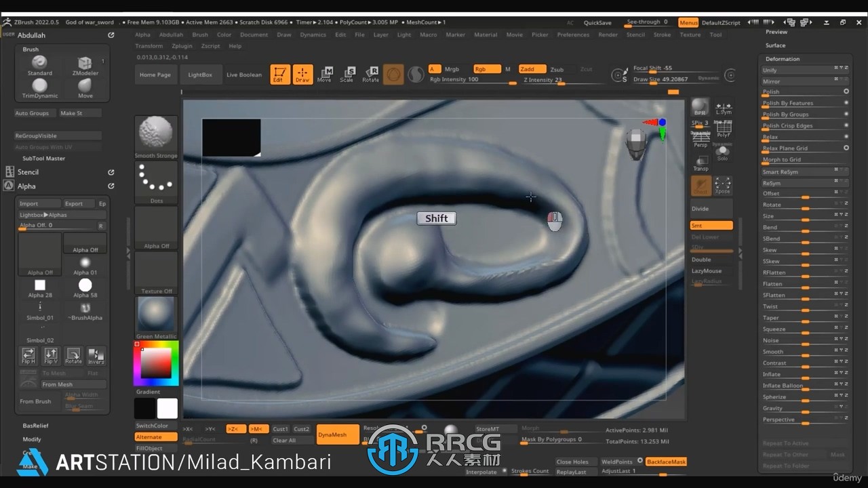The image size is (868, 488).
Task: Select Alpha 01 thumbnail
Action: [x=85, y=266]
